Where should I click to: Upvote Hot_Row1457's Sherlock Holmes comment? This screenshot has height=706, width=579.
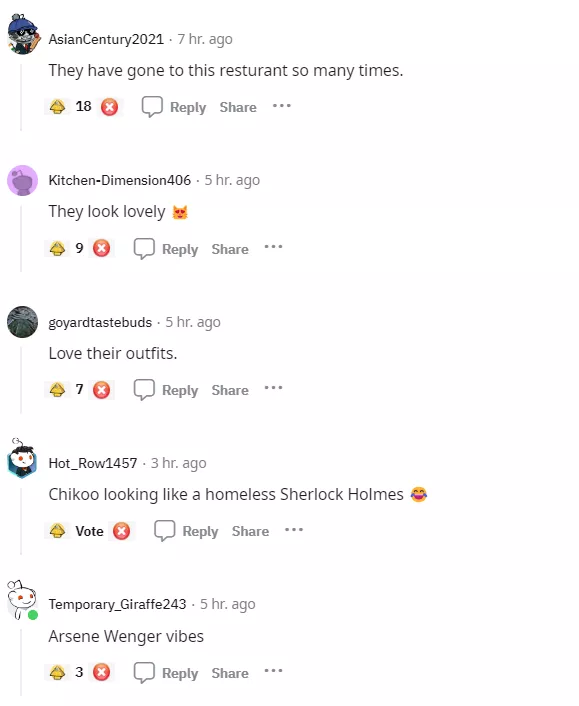click(x=57, y=531)
